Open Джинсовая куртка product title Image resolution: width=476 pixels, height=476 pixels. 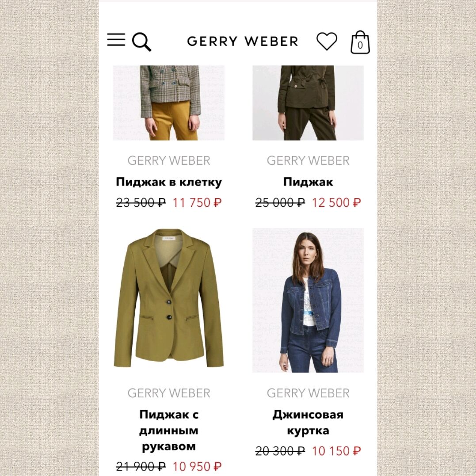coord(308,423)
